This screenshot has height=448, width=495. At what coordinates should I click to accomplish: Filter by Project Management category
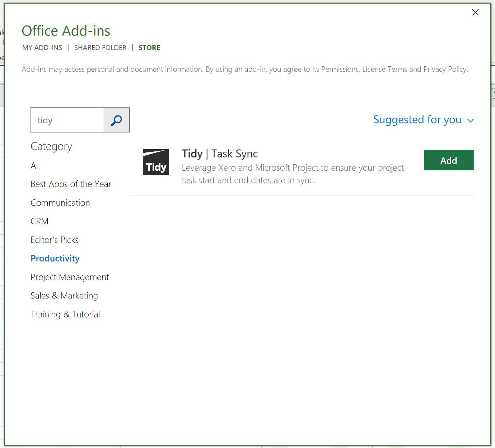(x=70, y=277)
